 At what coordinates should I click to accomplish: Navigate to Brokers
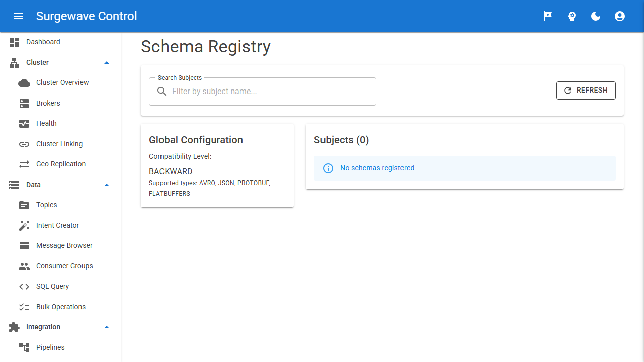point(60,103)
